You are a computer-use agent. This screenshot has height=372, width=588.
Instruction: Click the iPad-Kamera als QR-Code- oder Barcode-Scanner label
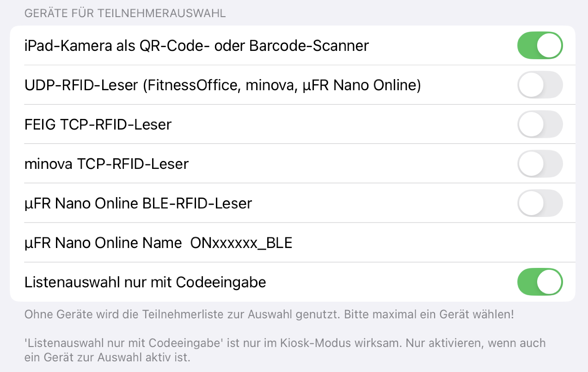[196, 45]
